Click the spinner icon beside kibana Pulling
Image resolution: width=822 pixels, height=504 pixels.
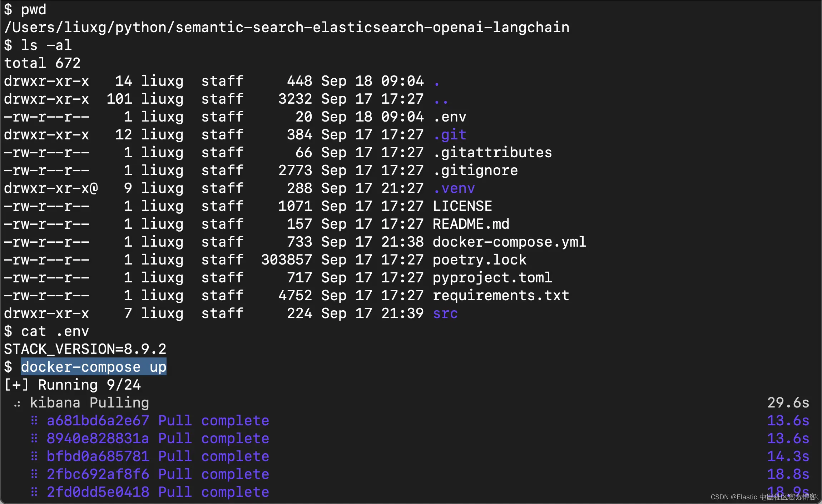coord(17,404)
